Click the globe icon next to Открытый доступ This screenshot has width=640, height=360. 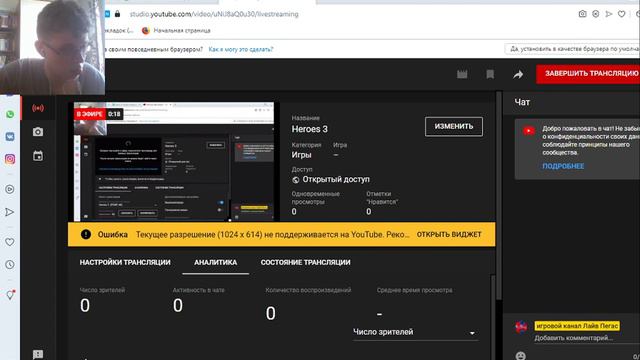tap(296, 180)
